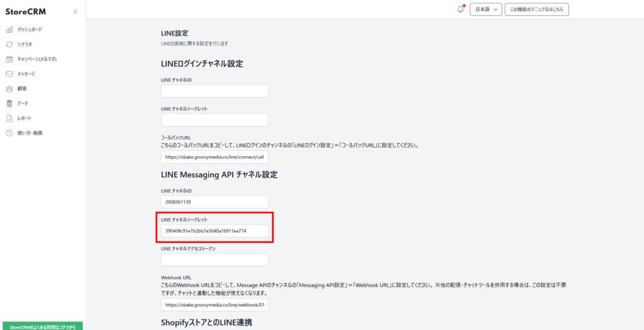The height and width of the screenshot is (330, 644).
Task: Open the notification bell
Action: pos(460,9)
